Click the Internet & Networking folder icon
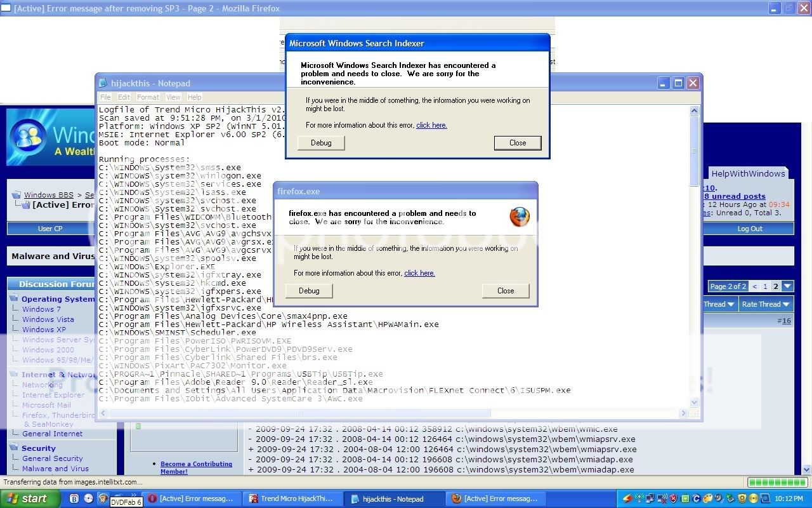Viewport: 812px width, 508px height. 14,374
